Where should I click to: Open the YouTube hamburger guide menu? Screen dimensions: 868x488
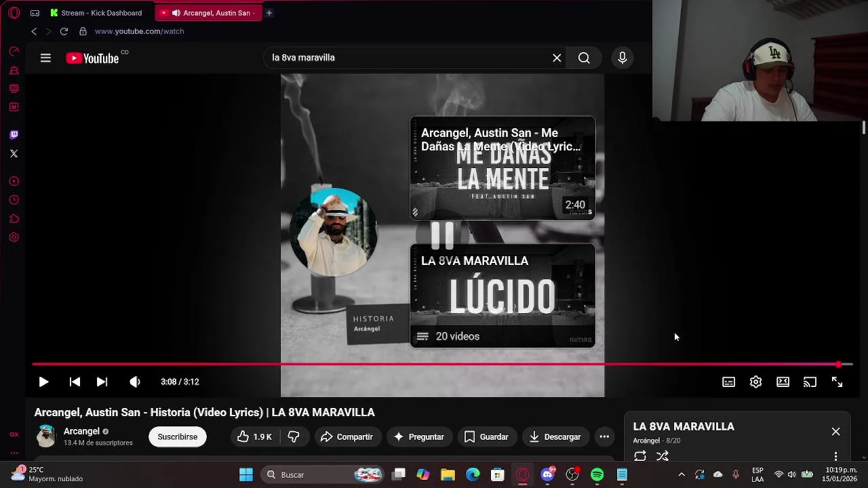(x=45, y=58)
